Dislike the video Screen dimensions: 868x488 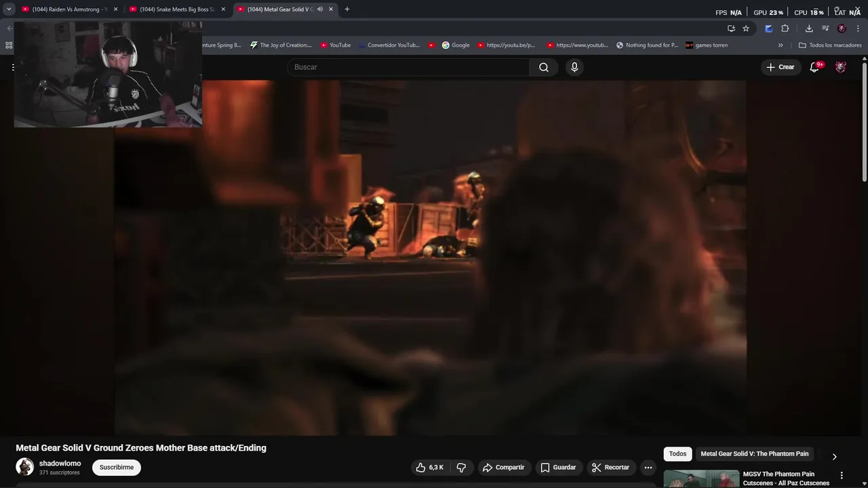point(461,467)
